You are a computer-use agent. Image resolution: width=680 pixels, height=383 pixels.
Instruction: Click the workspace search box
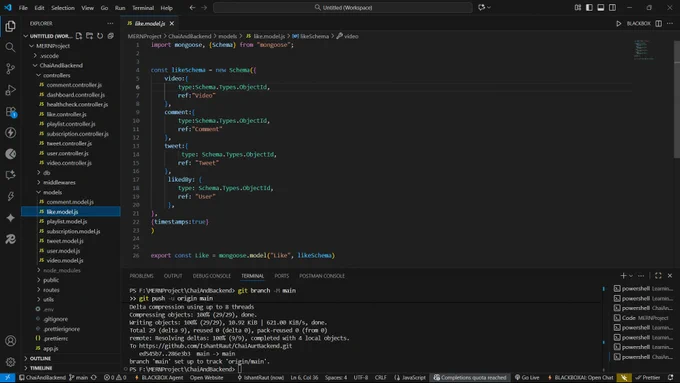coord(343,7)
